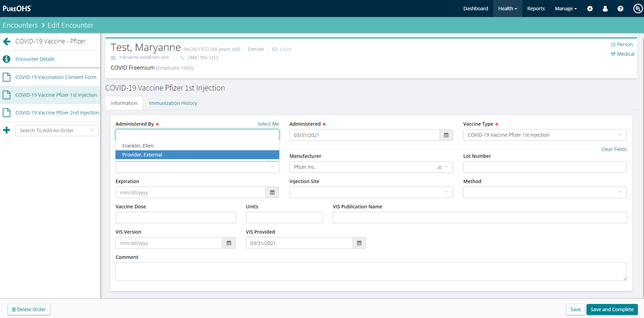644x318 pixels.
Task: Click the Vaccine Dose field
Action: 175,218
